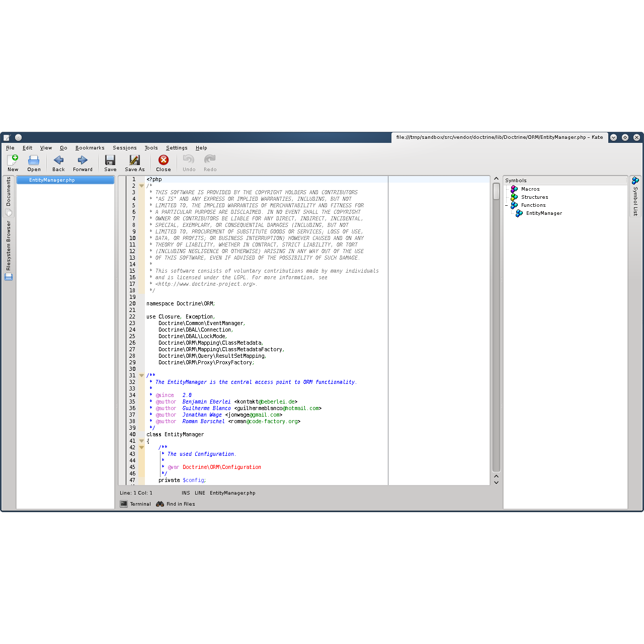
Task: Fold the comment block at line 2
Action: pos(141,186)
